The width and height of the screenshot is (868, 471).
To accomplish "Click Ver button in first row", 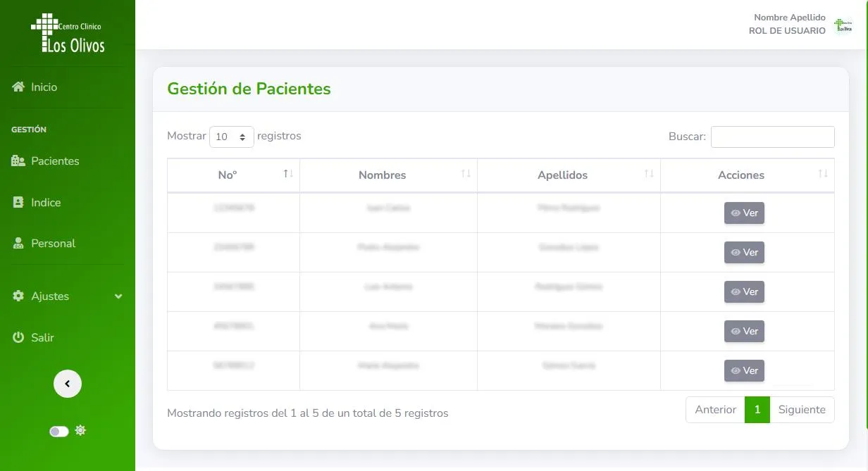I will click(x=744, y=213).
